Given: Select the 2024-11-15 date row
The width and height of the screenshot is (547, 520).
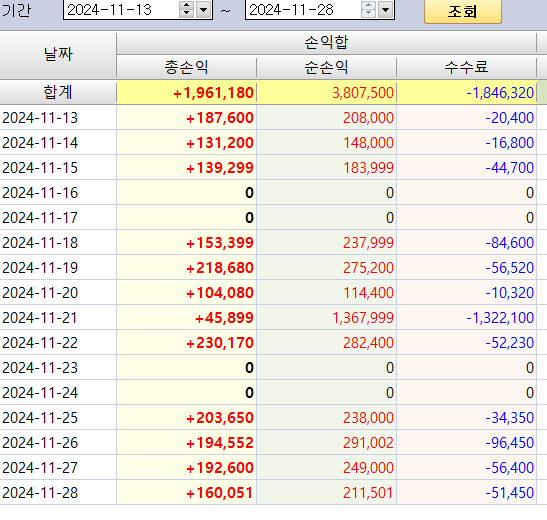Looking at the screenshot, I should tap(58, 168).
